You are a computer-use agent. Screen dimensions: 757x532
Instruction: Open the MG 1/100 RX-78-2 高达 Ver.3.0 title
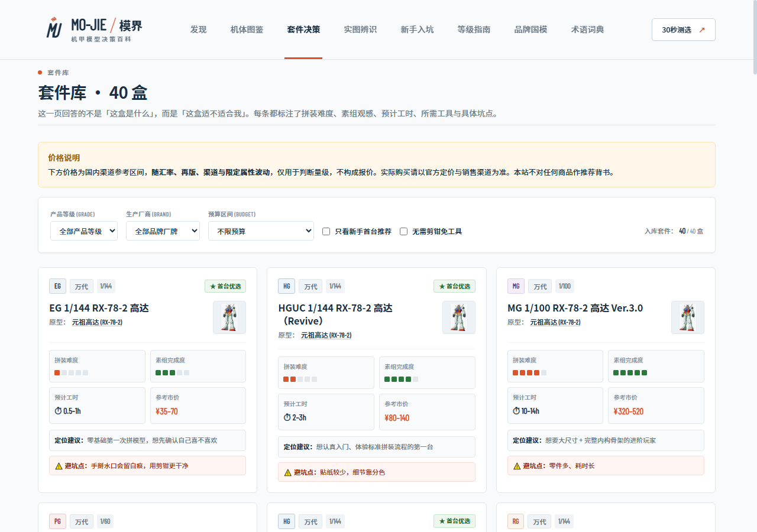point(575,308)
